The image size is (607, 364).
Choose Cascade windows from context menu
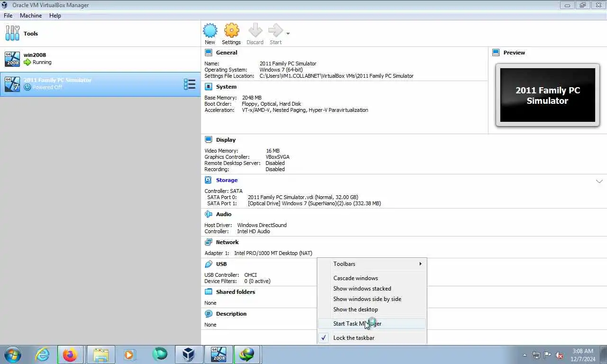[372, 278]
